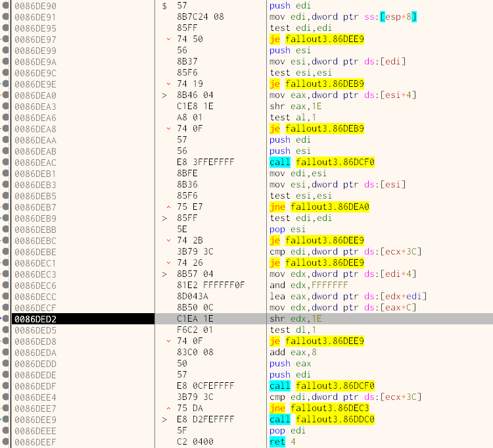Select address 0086DE99
The height and width of the screenshot is (448, 493).
(35, 51)
